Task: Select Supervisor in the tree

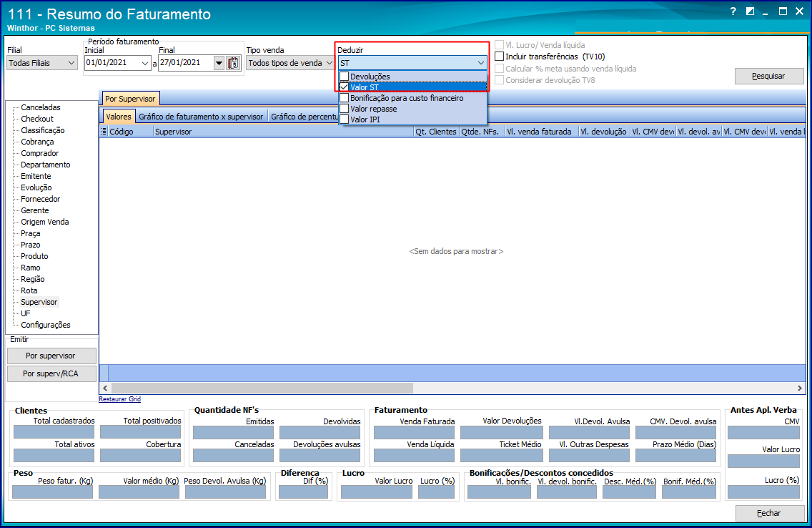Action: [x=39, y=302]
